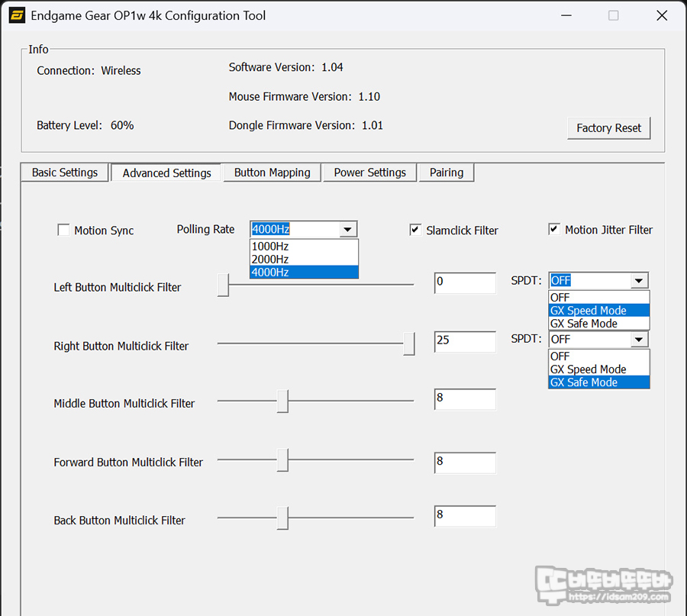Viewport: 687px width, 616px height.
Task: Focus the Forward Button filter value field
Action: pos(465,463)
